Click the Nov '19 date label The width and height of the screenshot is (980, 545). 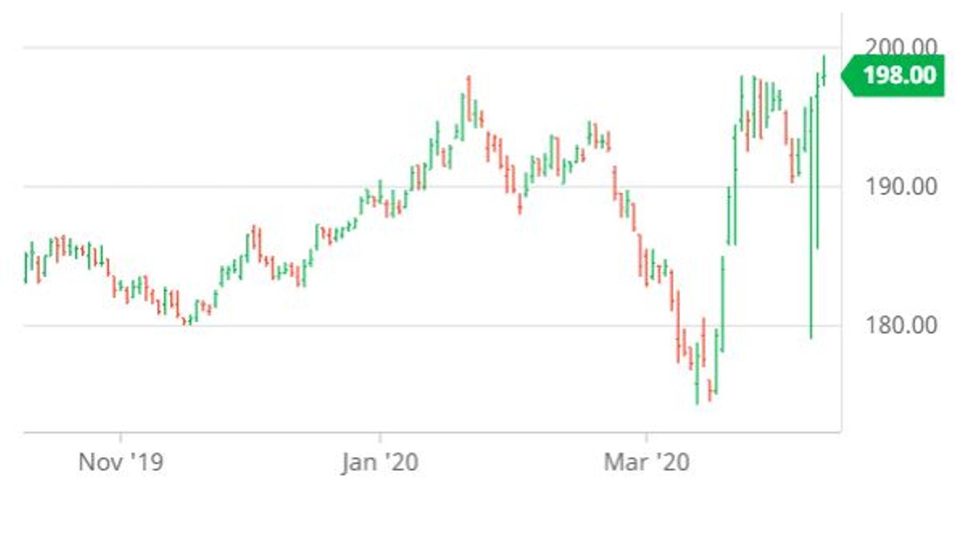pyautogui.click(x=121, y=463)
